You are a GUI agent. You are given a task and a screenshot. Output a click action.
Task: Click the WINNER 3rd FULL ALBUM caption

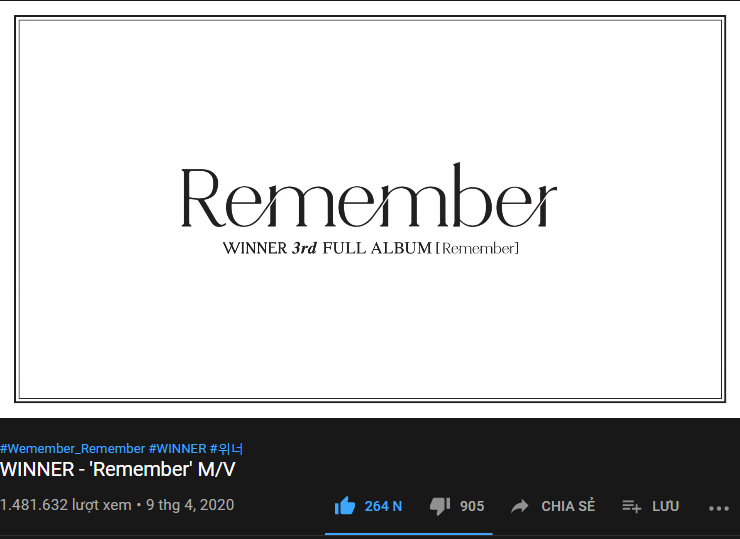(x=371, y=248)
